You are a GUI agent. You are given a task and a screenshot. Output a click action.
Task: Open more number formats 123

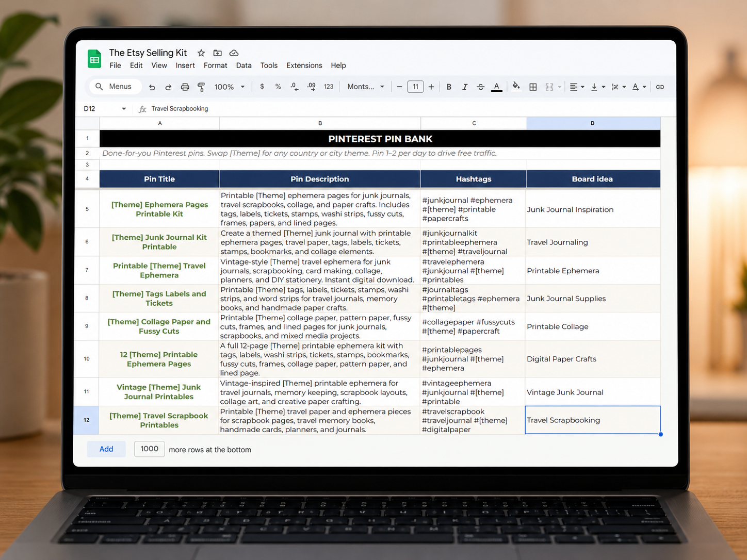(x=329, y=87)
